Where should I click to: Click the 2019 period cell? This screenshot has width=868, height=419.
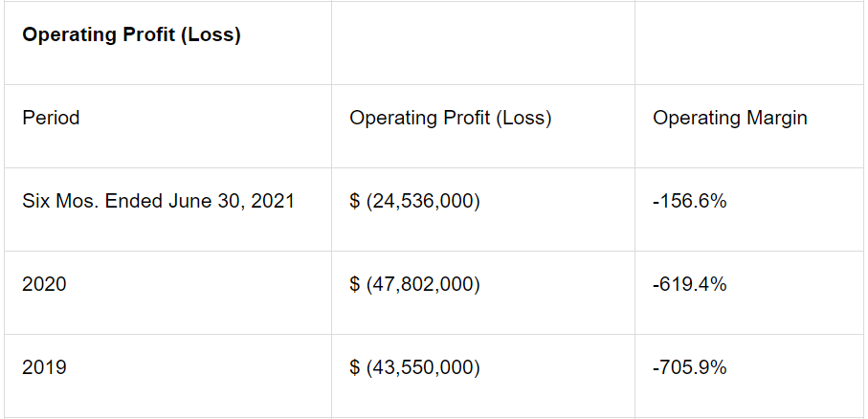point(44,367)
